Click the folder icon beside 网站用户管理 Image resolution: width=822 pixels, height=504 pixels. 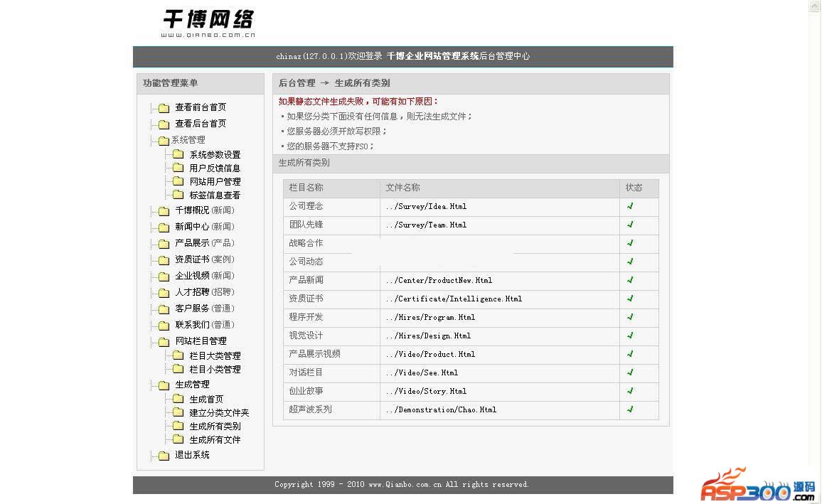coord(178,181)
